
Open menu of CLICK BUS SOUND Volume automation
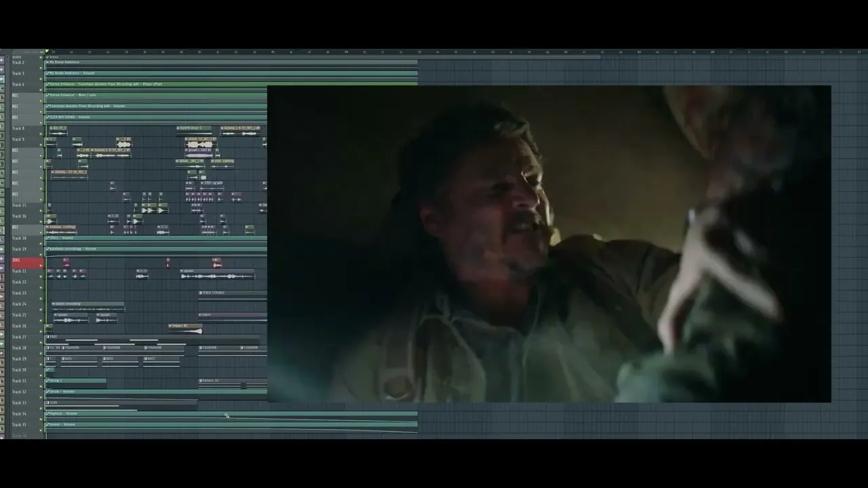[x=48, y=117]
